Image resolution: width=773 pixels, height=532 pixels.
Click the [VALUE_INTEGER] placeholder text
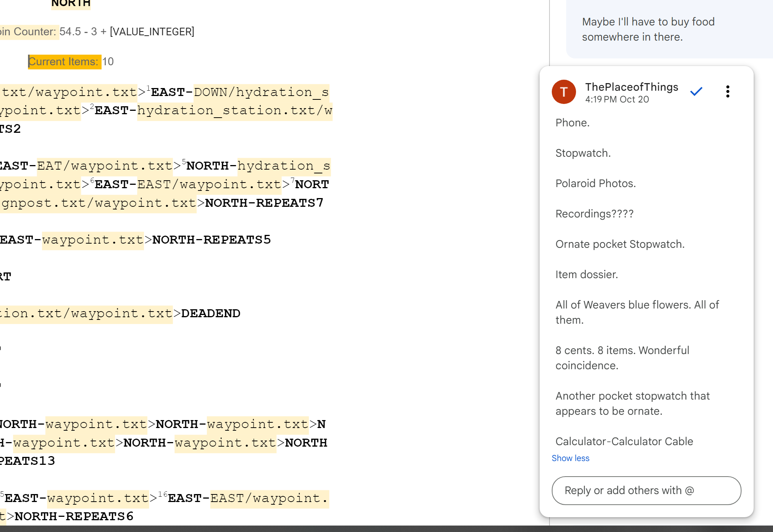[152, 31]
